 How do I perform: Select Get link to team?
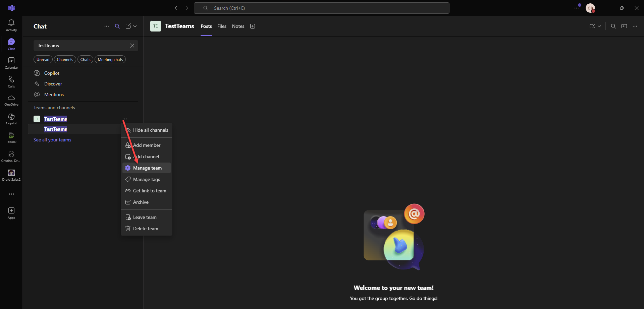(x=147, y=191)
